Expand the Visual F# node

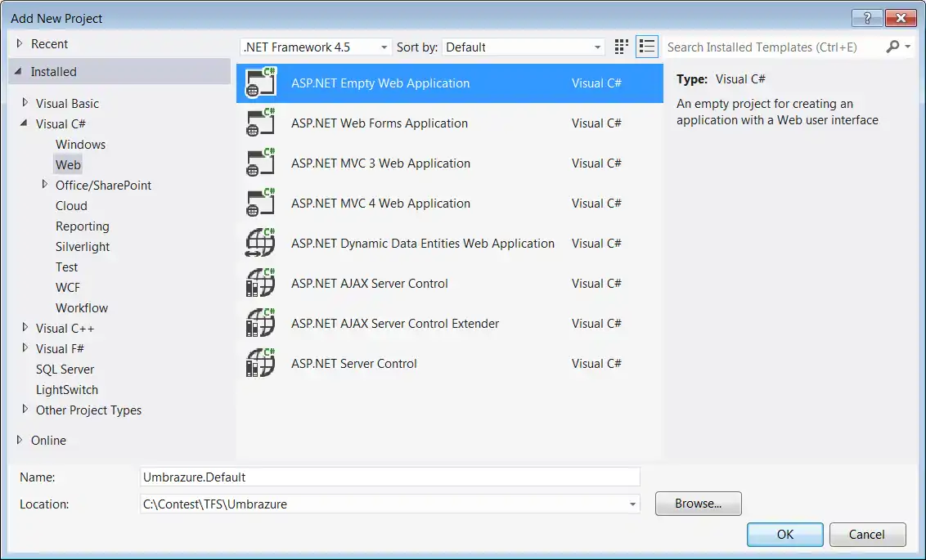[25, 348]
